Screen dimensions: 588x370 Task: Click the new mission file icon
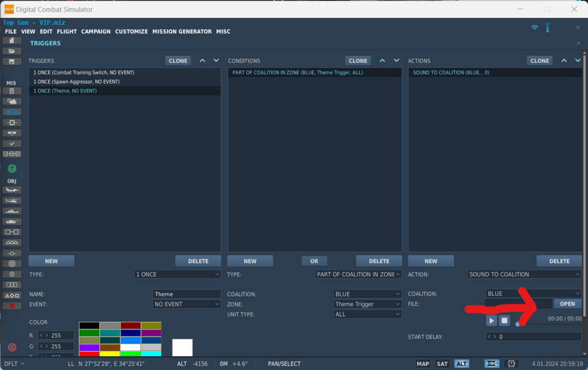pyautogui.click(x=12, y=41)
